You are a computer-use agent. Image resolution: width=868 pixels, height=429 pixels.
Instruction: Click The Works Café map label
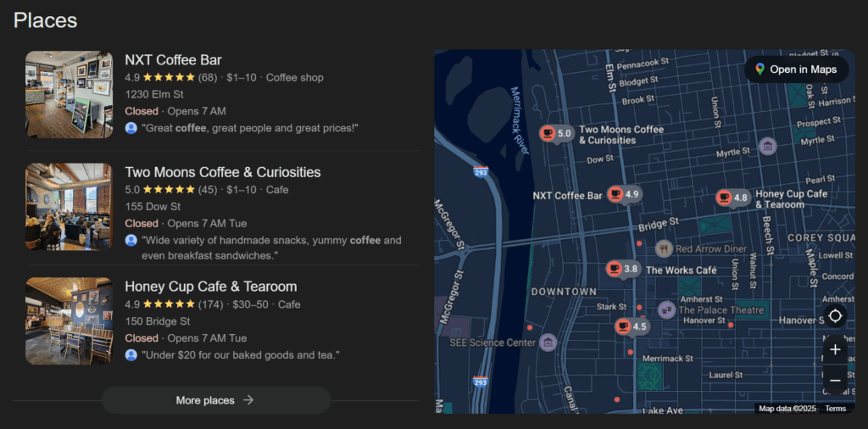coord(682,270)
